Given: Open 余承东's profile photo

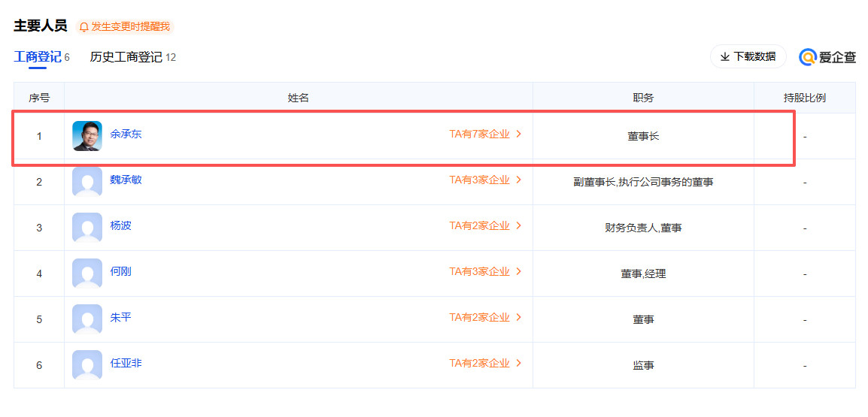Looking at the screenshot, I should [x=87, y=136].
